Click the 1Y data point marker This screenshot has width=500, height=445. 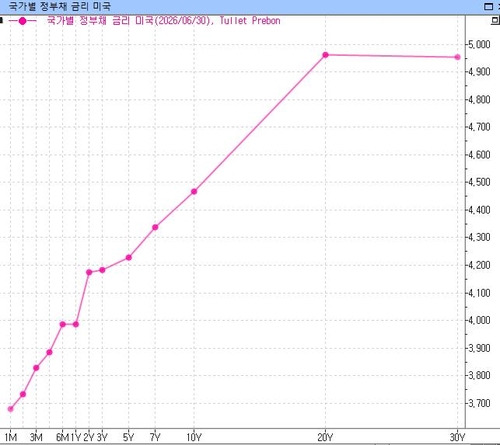[x=76, y=324]
